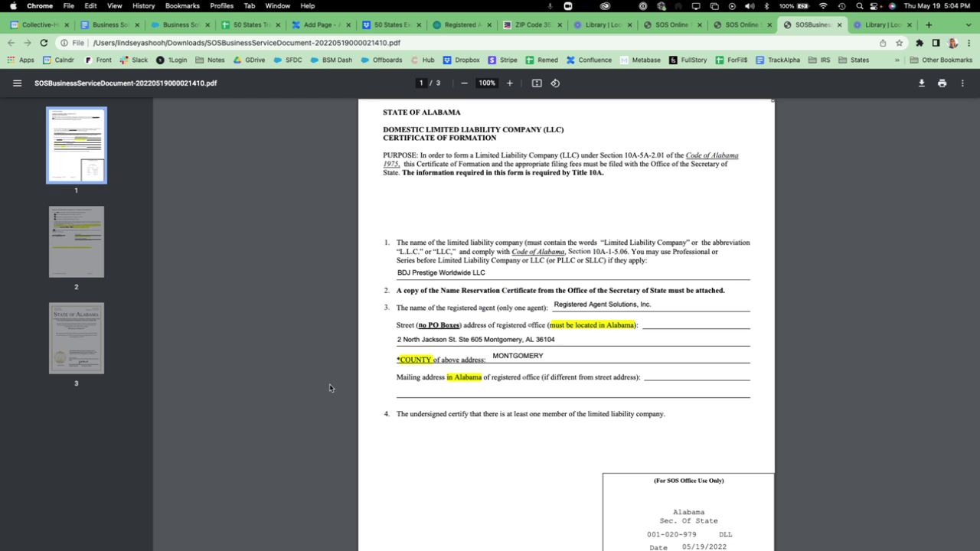Viewport: 980px width, 551px height.
Task: Open the three-dot PDF options menu
Action: pyautogui.click(x=962, y=83)
